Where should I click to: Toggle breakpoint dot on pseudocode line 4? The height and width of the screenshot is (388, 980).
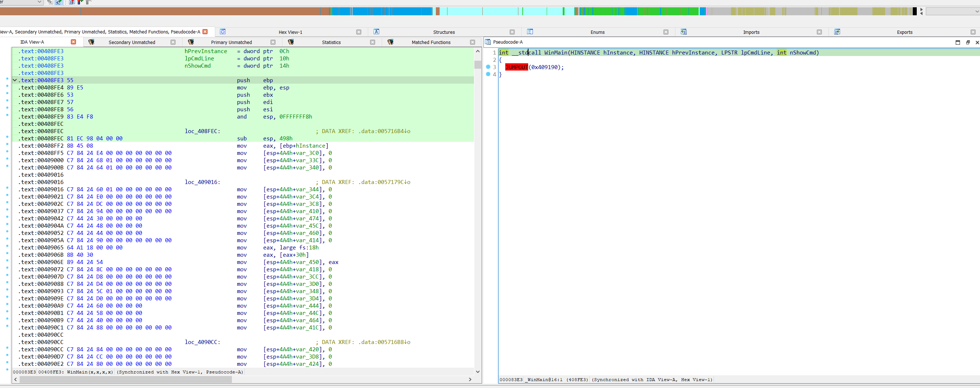488,74
